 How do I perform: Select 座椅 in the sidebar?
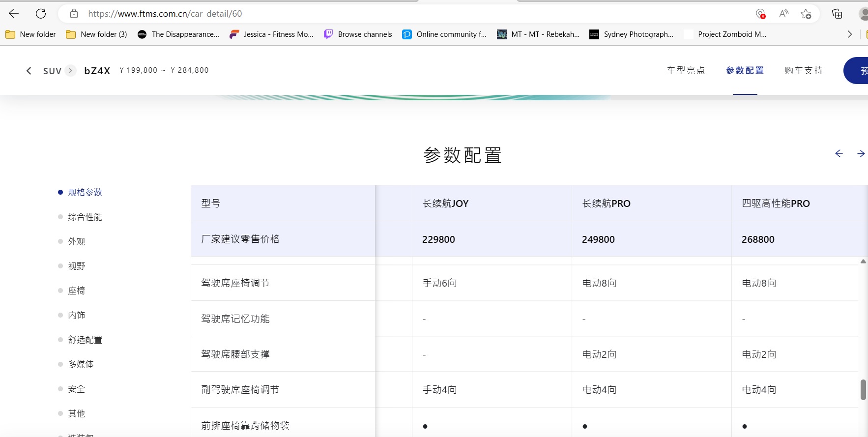77,291
